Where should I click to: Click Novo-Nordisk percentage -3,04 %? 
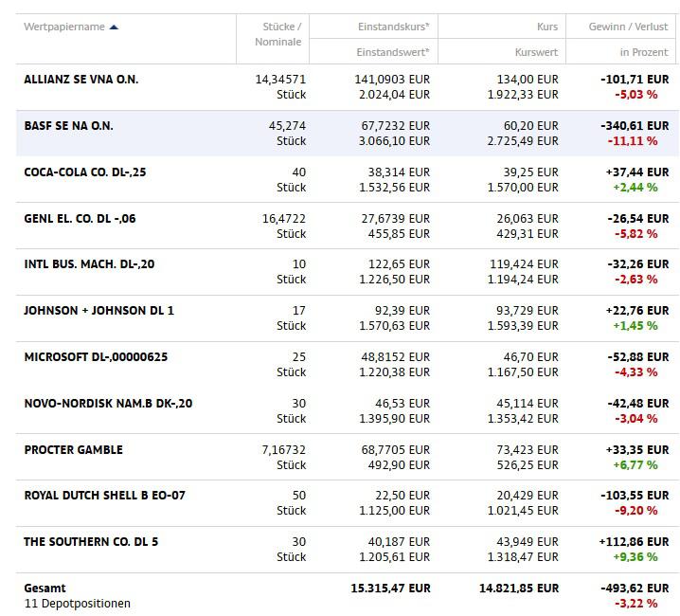coord(636,419)
